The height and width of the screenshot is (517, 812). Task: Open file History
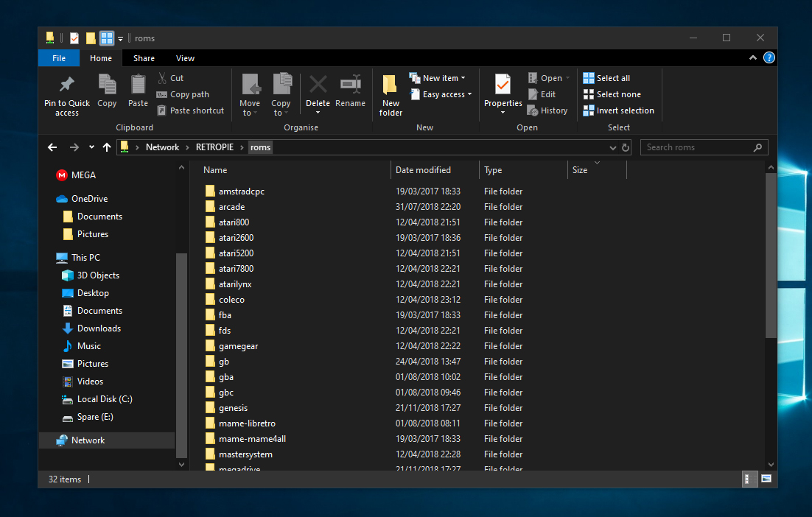547,110
